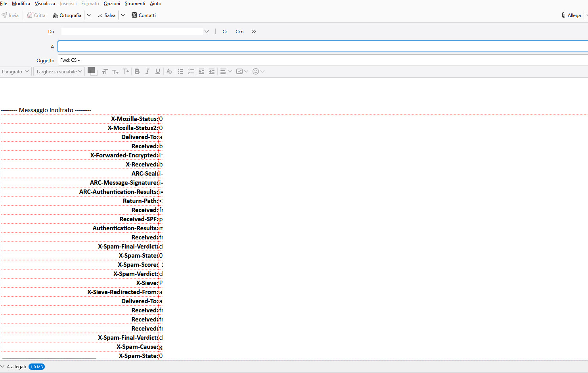This screenshot has height=373, width=588.
Task: Toggle underline text formatting
Action: pyautogui.click(x=158, y=71)
